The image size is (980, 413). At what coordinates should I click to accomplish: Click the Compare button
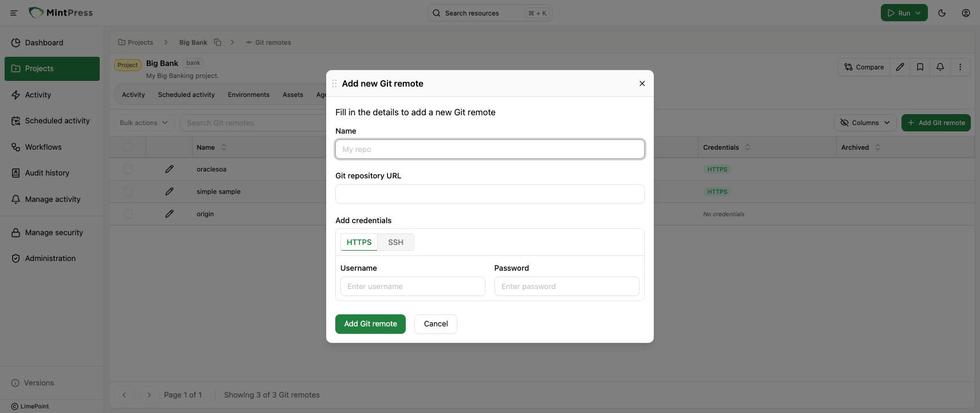(x=864, y=67)
